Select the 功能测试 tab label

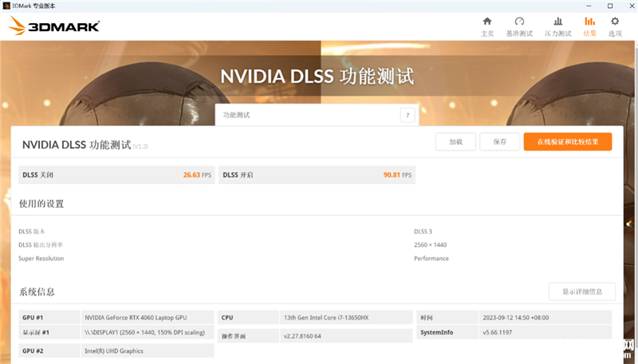[x=236, y=115]
